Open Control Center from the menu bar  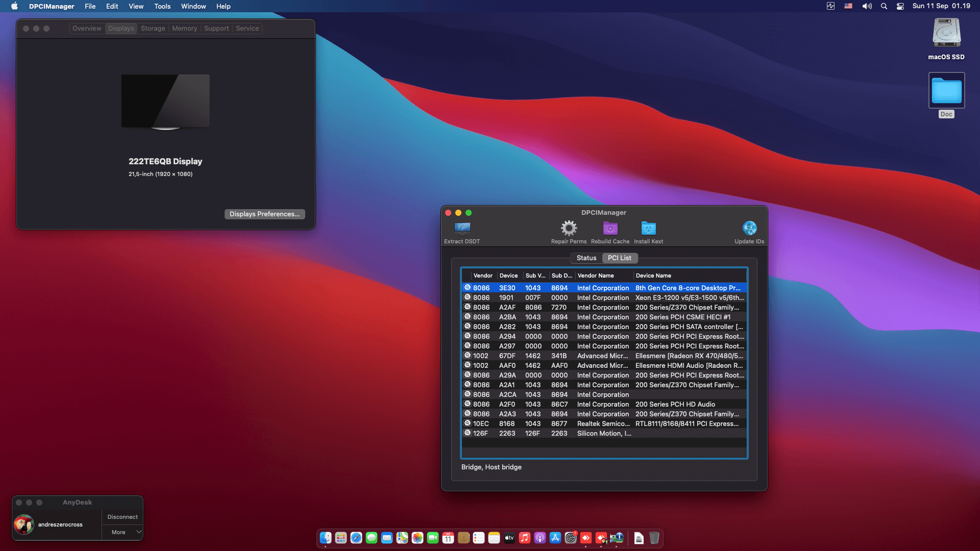pyautogui.click(x=900, y=6)
